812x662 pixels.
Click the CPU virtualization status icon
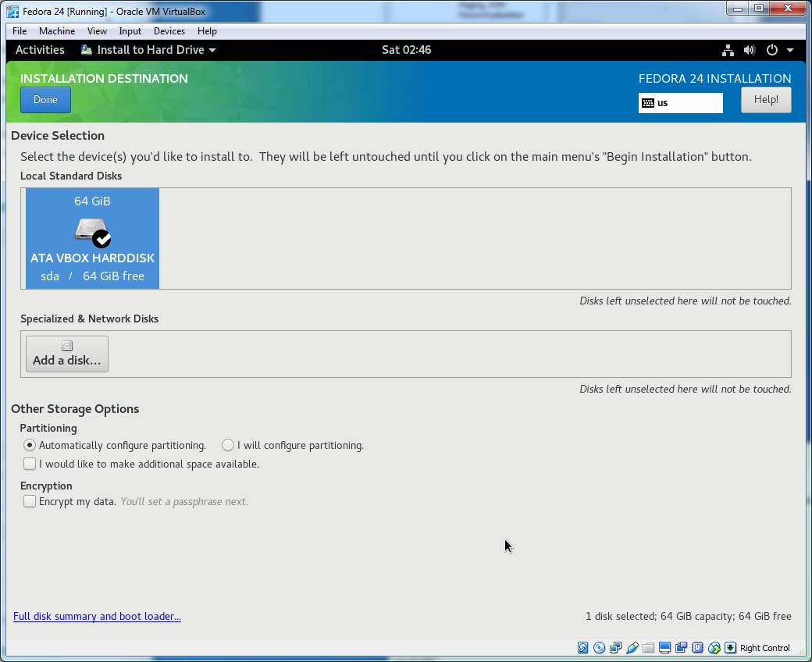[x=697, y=647]
